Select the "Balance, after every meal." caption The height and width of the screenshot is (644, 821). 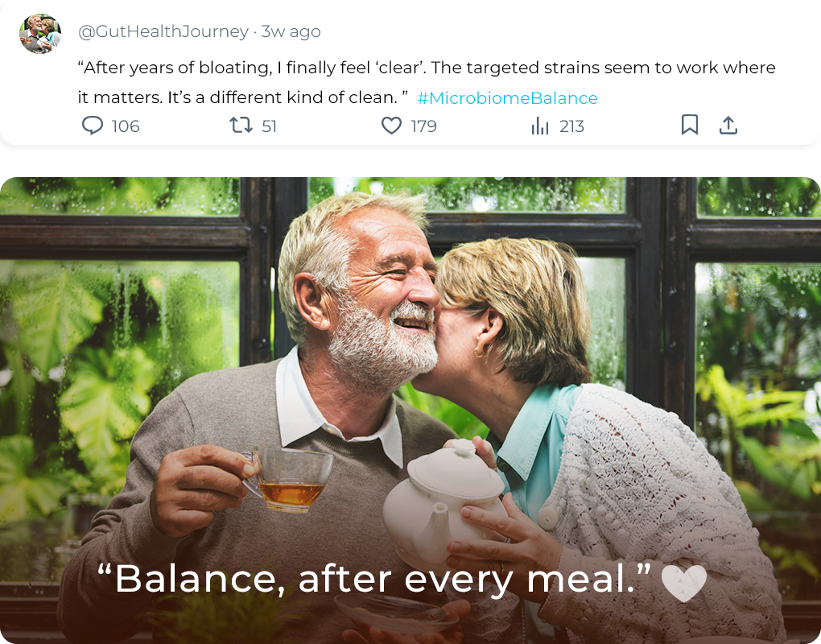pyautogui.click(x=374, y=580)
